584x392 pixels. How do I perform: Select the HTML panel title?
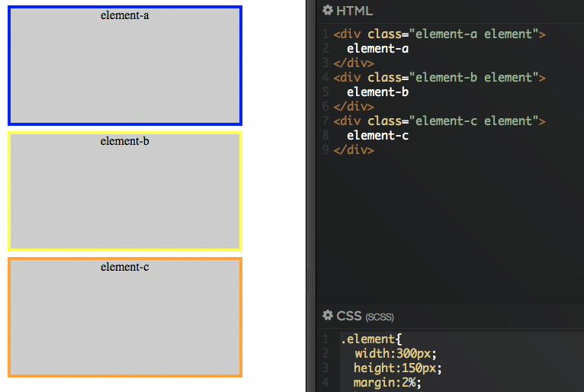(x=355, y=11)
